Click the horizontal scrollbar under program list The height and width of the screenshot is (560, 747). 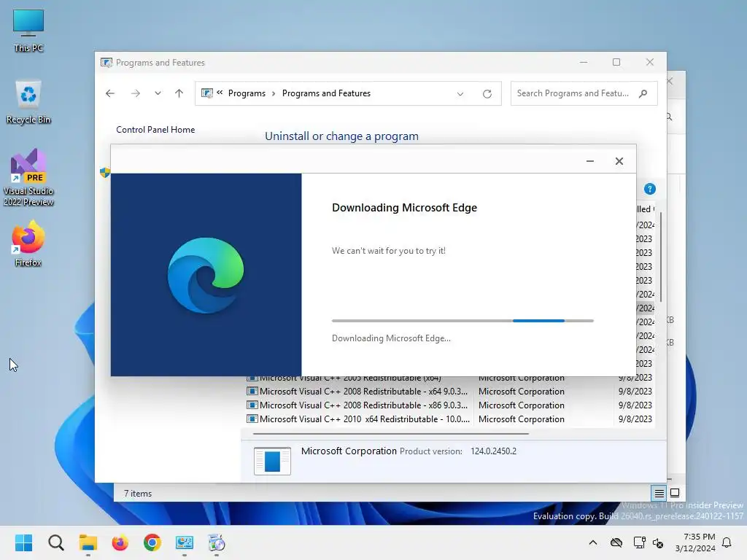(391, 433)
